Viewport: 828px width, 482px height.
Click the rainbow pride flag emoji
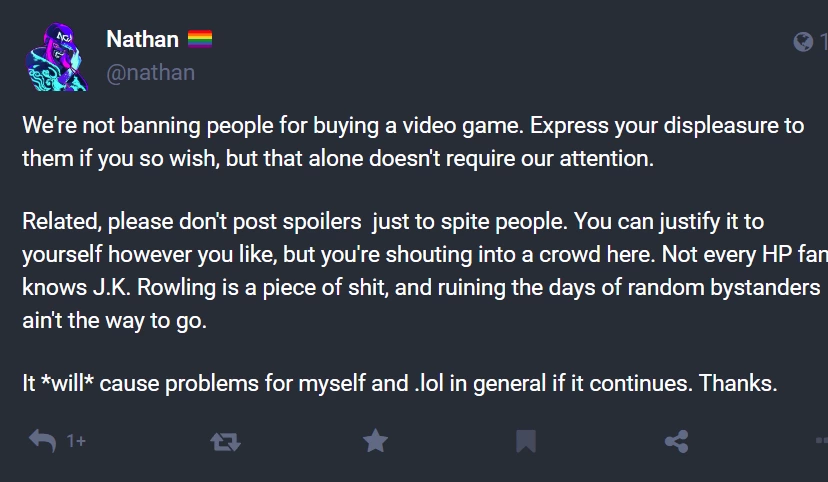click(200, 40)
